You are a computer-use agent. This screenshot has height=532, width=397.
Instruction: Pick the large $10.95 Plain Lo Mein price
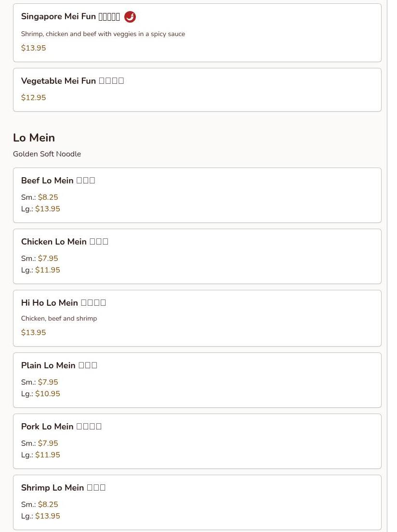[48, 394]
